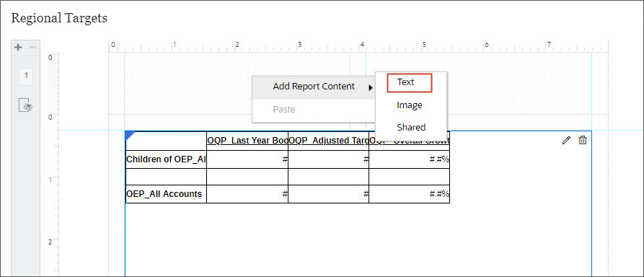Screen dimensions: 644x277
Task: Add a new page with the plus icon
Action: (18, 48)
